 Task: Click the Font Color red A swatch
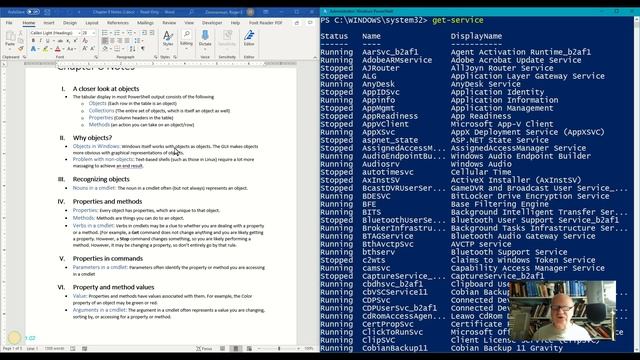click(58, 49)
